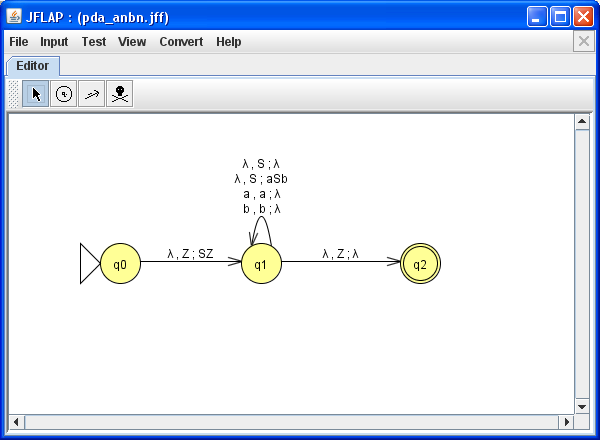Switch to the Editor tab
Screen dimensions: 600x440
32,66
